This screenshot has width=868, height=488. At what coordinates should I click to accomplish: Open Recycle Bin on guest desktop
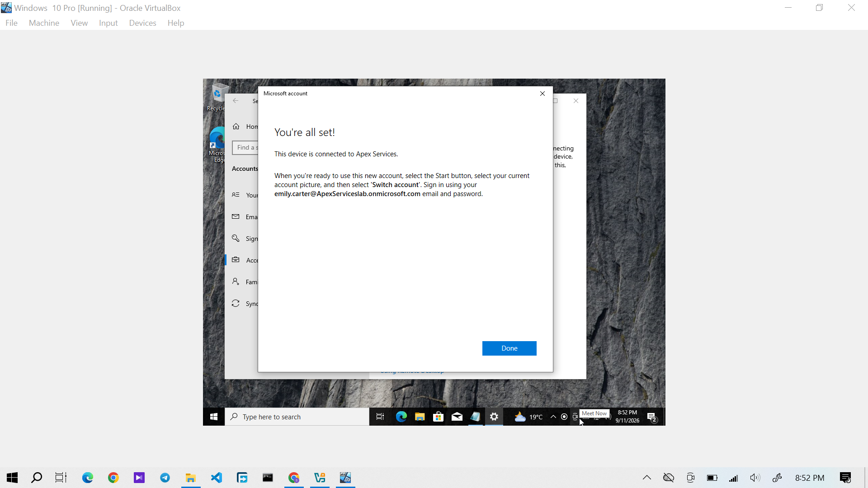[x=217, y=96]
